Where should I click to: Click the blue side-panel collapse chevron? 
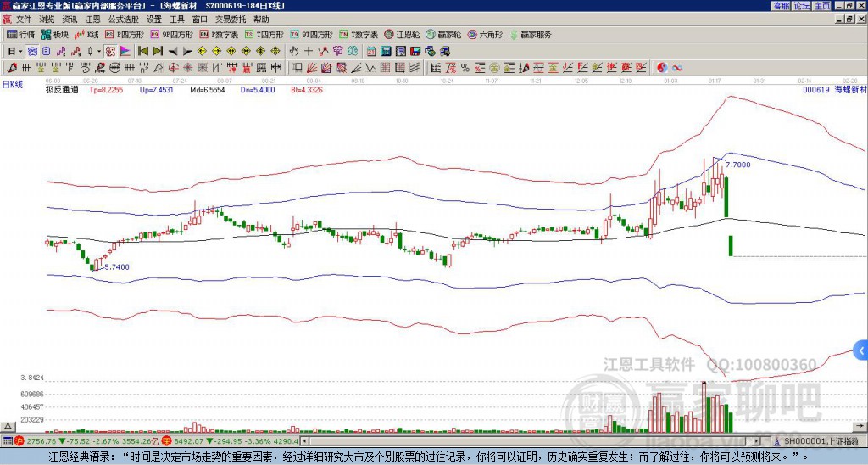861,350
